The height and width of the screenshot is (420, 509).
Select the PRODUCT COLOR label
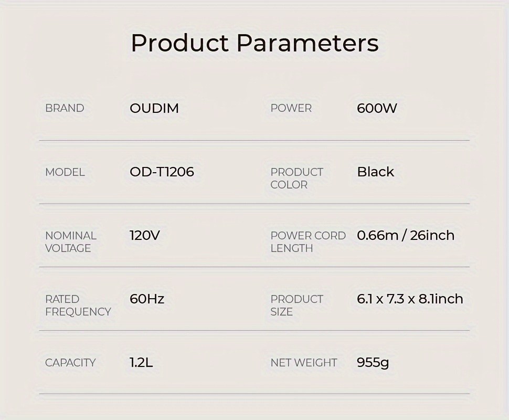coord(296,178)
